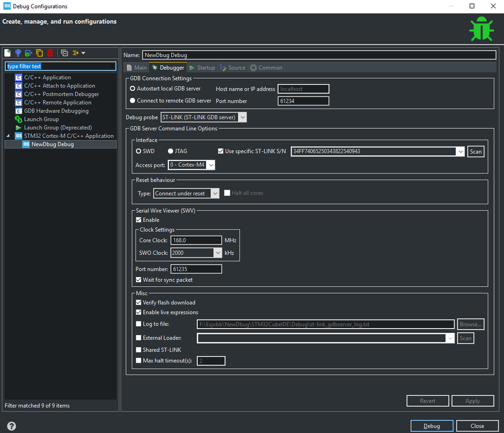The image size is (504, 433).
Task: Click the Max halt timeout value field
Action: tap(211, 361)
